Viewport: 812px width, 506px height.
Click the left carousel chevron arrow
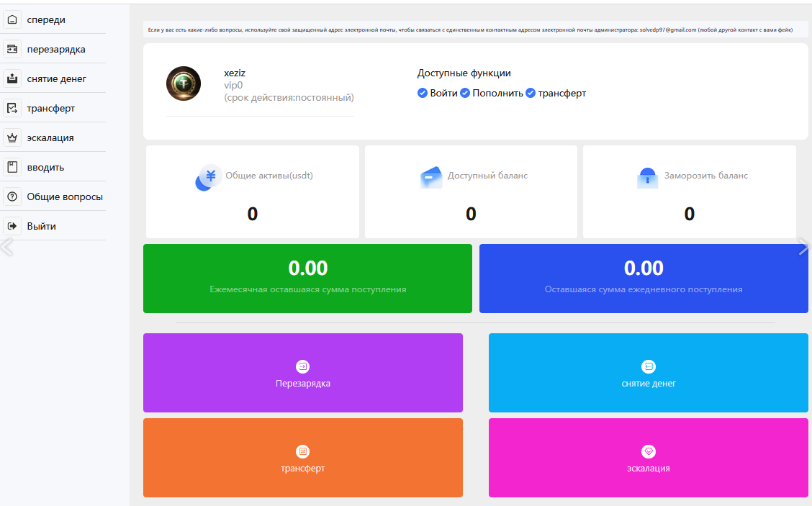coord(6,247)
